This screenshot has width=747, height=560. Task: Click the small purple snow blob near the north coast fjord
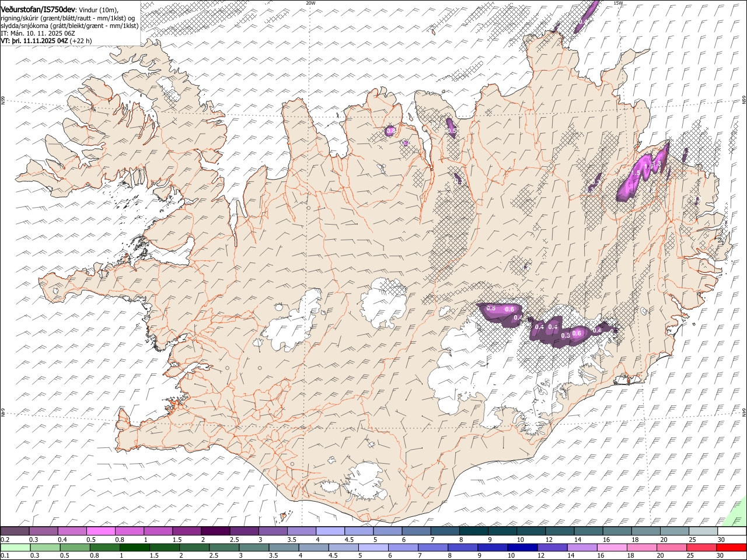click(x=390, y=131)
